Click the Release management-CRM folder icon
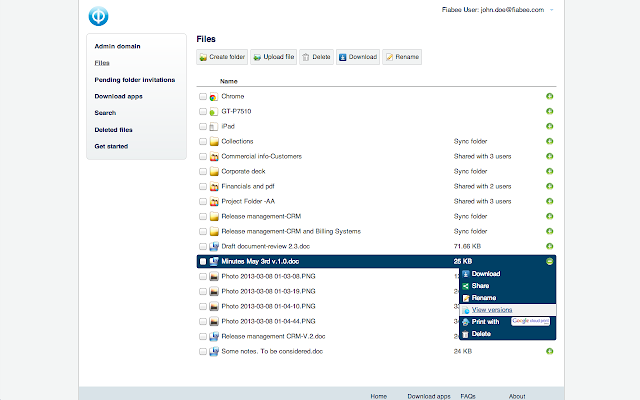The image size is (640, 400). [214, 216]
